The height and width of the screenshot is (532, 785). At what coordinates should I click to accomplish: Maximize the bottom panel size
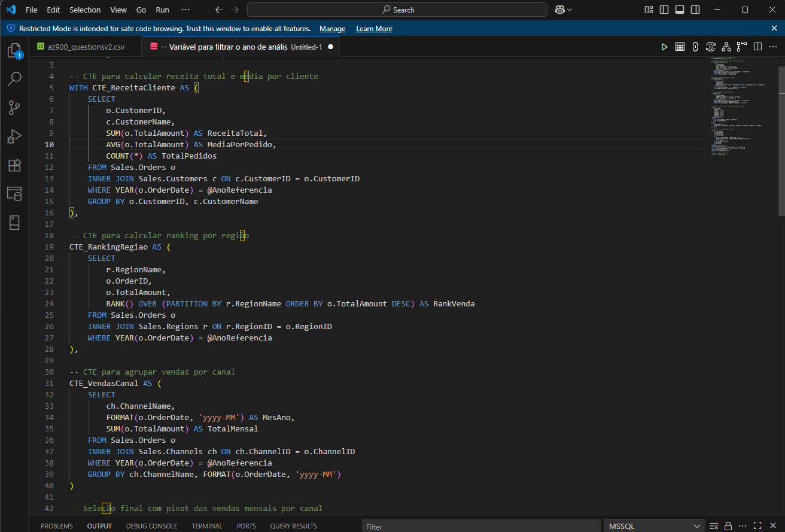(x=759, y=526)
